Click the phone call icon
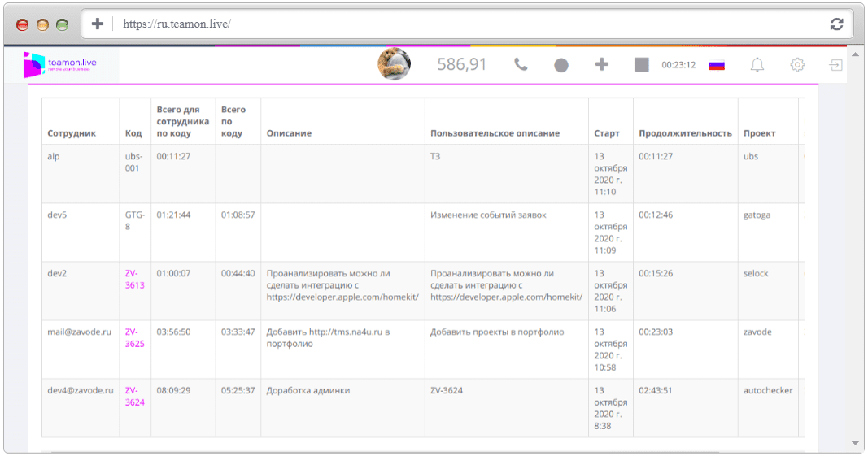The height and width of the screenshot is (456, 868). (521, 65)
